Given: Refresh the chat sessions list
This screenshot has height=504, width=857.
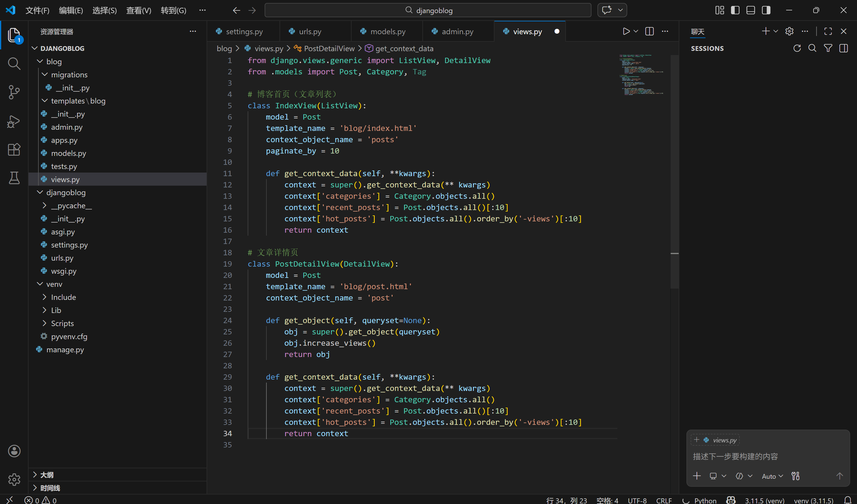Looking at the screenshot, I should pyautogui.click(x=797, y=48).
